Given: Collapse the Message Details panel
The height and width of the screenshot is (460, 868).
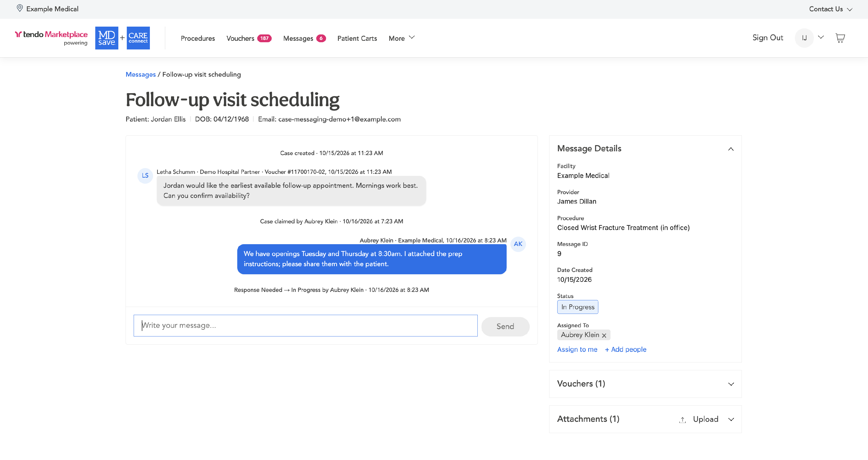Looking at the screenshot, I should 731,149.
